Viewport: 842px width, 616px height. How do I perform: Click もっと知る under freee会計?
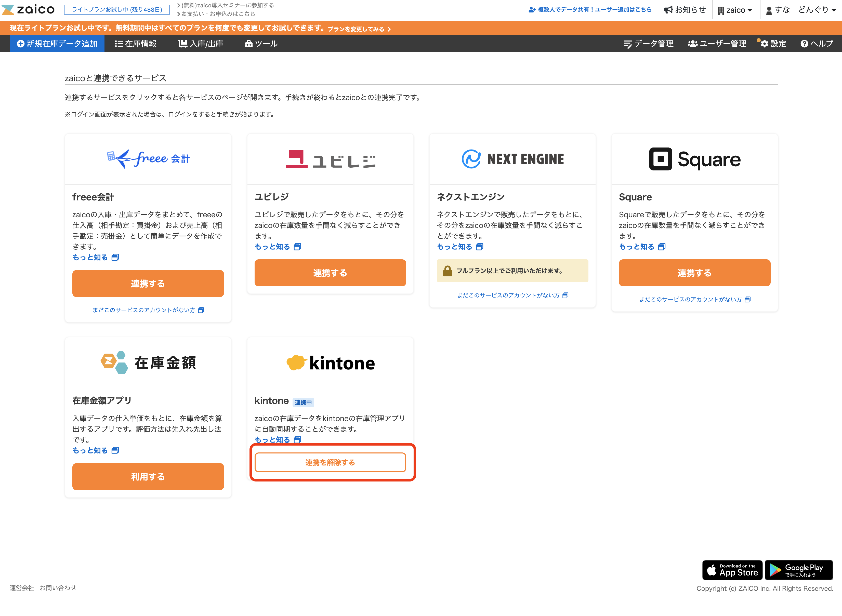point(96,257)
